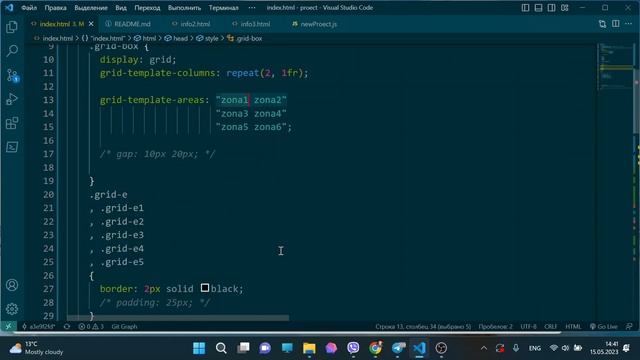Open Telegram from taskbar
Viewport: 640px width, 360px height.
(x=397, y=348)
